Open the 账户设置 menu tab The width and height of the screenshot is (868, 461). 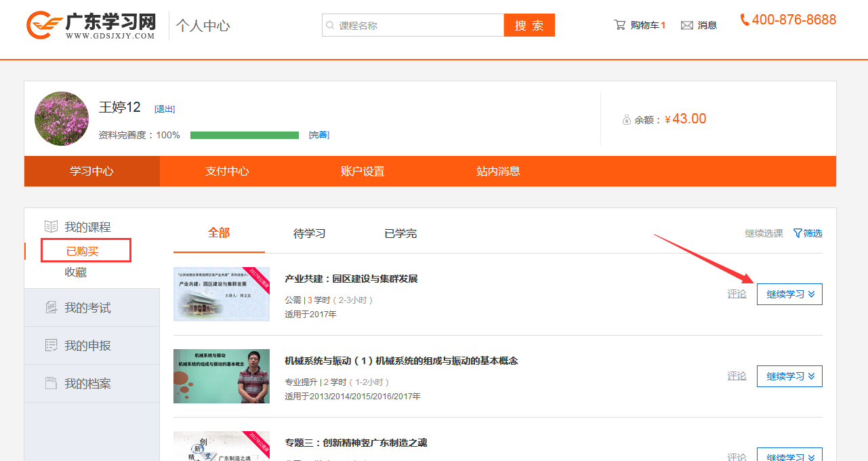pyautogui.click(x=363, y=172)
